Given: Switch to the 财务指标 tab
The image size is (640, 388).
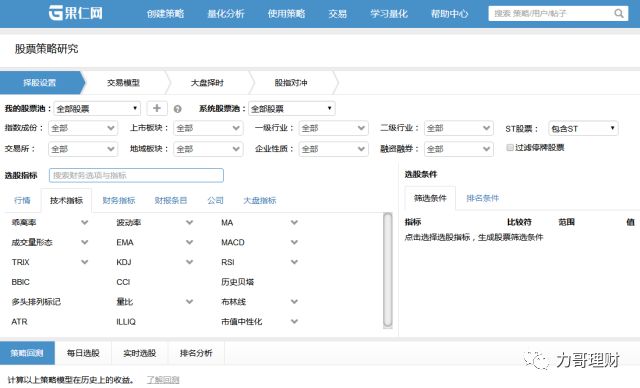Looking at the screenshot, I should coord(118,200).
